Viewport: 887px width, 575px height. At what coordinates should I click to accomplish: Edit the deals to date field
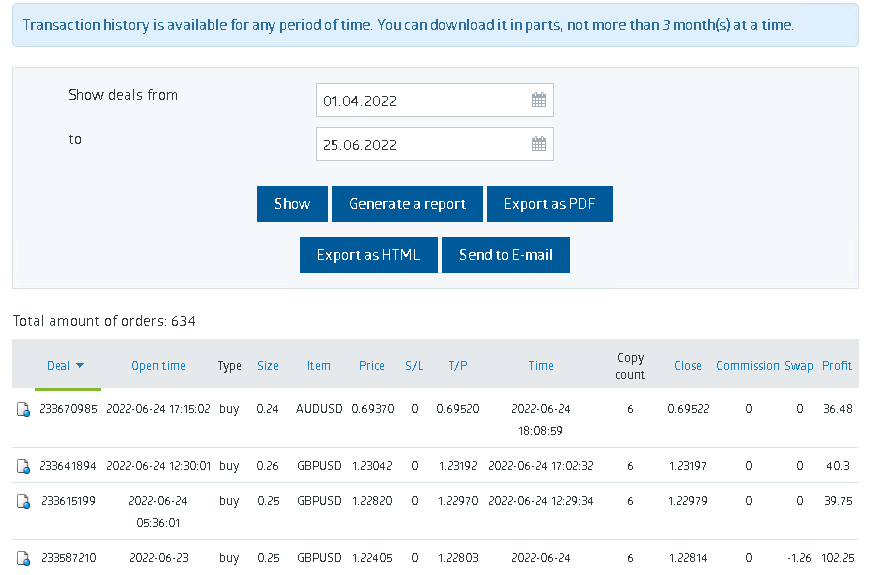[x=434, y=144]
